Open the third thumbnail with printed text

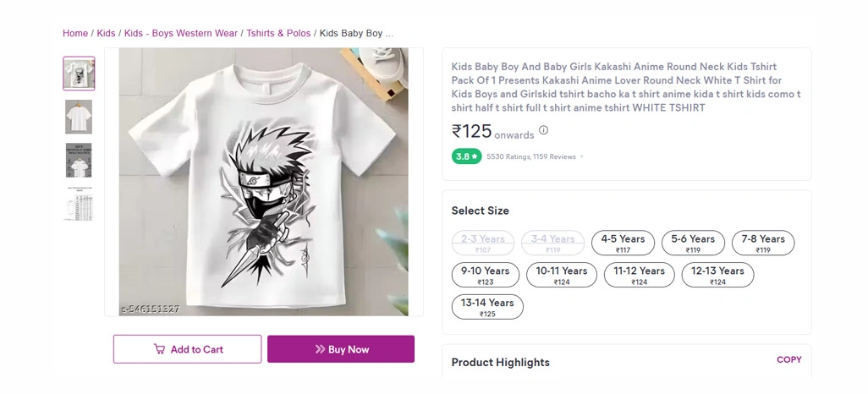coord(79,161)
